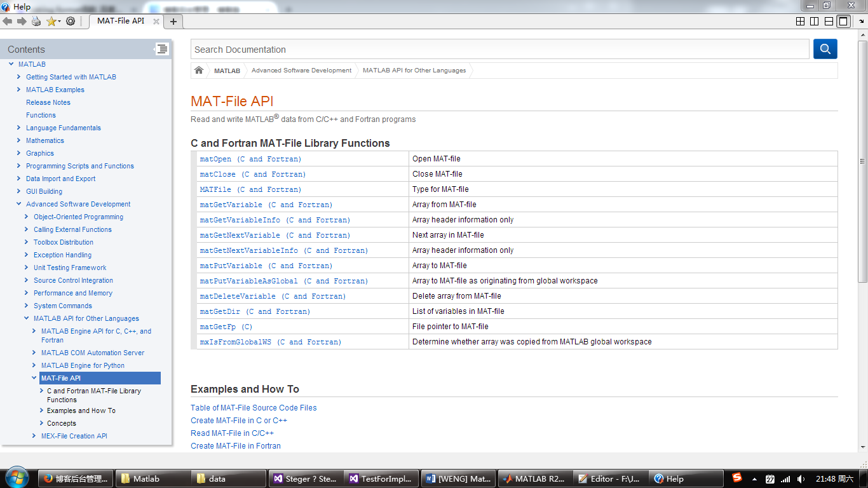
Task: Expand Mathematics tree node
Action: [19, 140]
